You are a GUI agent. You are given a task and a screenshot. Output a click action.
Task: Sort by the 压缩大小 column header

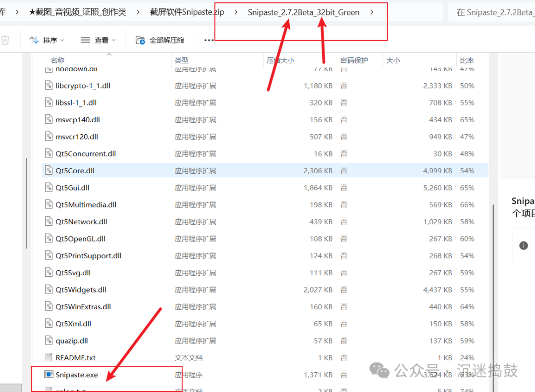(x=280, y=60)
